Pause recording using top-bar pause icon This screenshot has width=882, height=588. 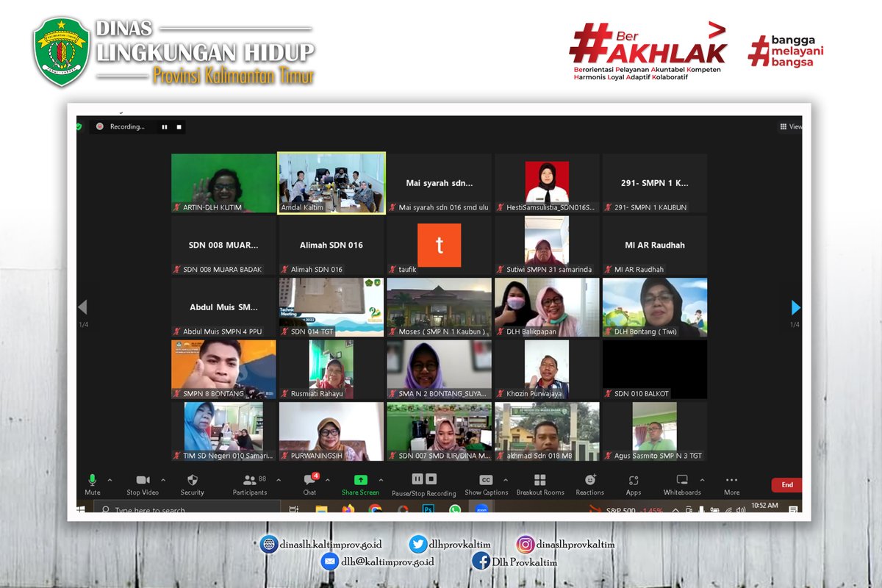click(165, 126)
